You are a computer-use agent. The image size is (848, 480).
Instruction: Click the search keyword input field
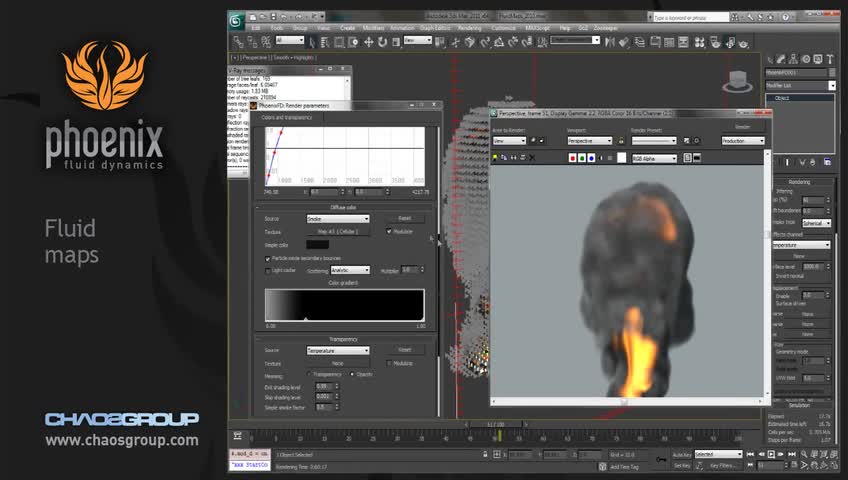click(693, 17)
